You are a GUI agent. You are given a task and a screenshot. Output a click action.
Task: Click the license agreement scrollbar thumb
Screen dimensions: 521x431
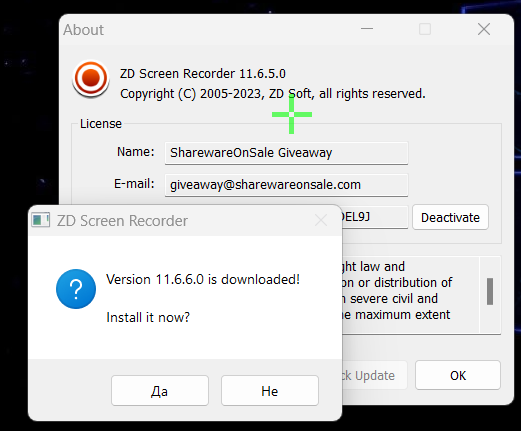pyautogui.click(x=490, y=291)
